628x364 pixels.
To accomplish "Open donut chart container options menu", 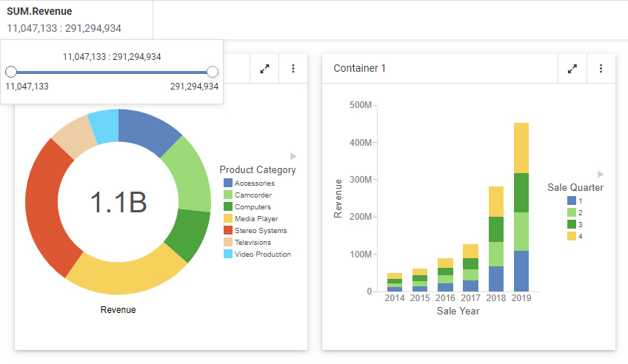I will (x=293, y=69).
